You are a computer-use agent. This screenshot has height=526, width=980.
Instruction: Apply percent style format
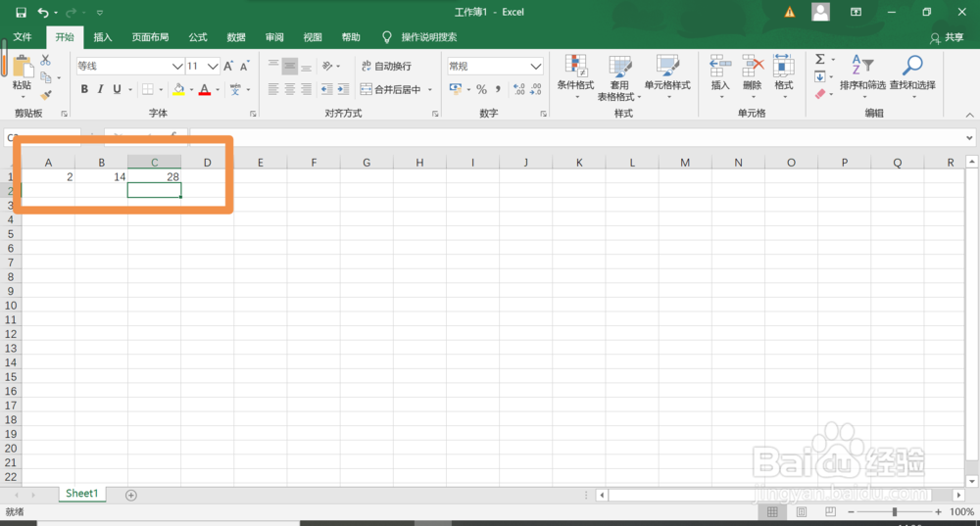[x=481, y=89]
